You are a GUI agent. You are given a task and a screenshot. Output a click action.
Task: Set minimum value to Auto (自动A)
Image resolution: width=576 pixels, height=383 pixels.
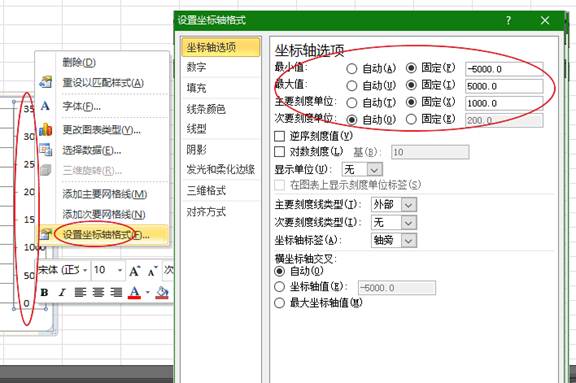click(352, 69)
